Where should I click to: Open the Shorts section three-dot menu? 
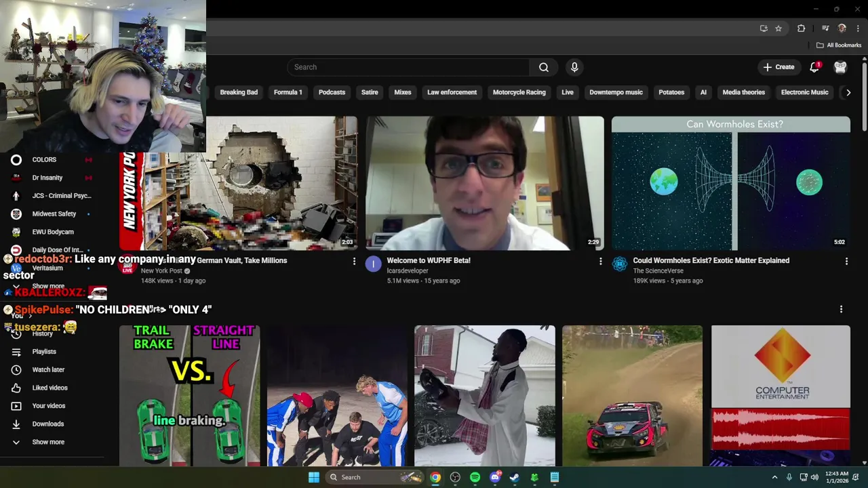point(842,309)
